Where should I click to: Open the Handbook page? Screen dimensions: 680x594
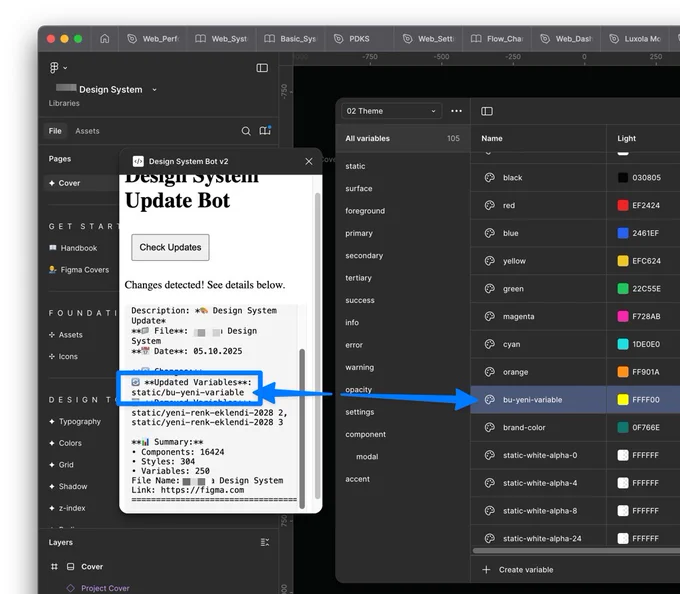pos(78,248)
